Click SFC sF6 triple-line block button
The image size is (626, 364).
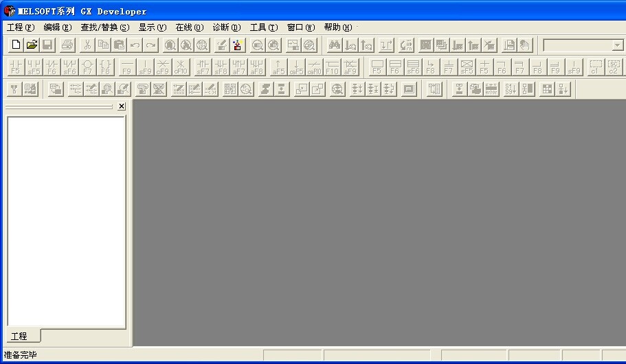click(x=413, y=67)
